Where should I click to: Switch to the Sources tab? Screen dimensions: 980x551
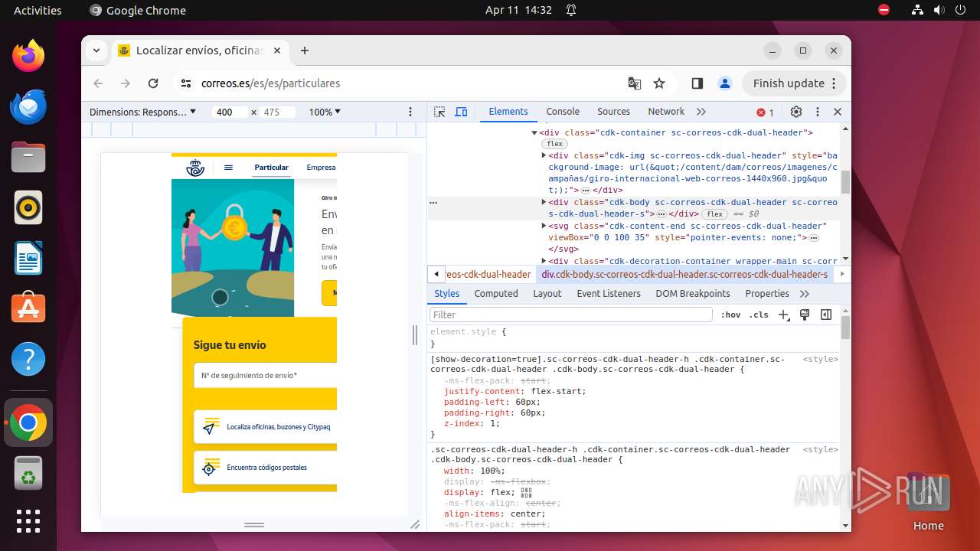point(613,112)
